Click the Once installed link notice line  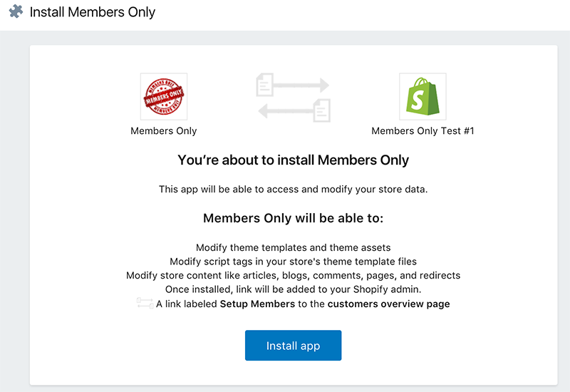[x=294, y=289]
